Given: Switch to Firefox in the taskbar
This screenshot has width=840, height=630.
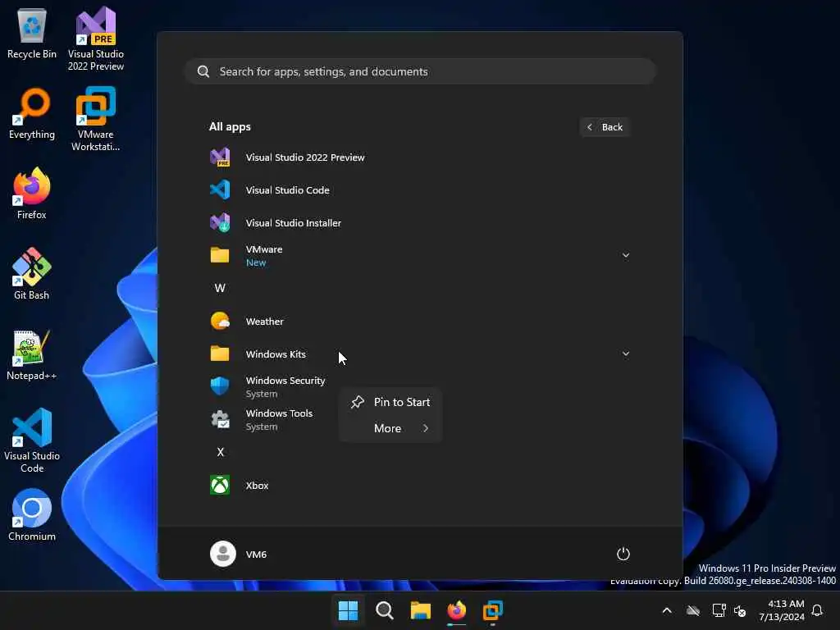Looking at the screenshot, I should click(456, 610).
